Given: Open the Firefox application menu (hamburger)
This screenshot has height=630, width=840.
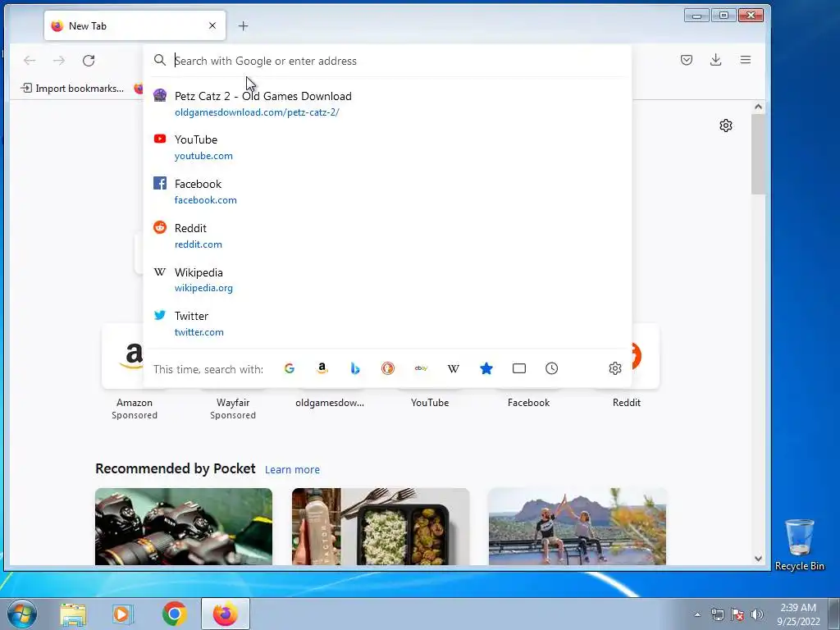Looking at the screenshot, I should (745, 60).
